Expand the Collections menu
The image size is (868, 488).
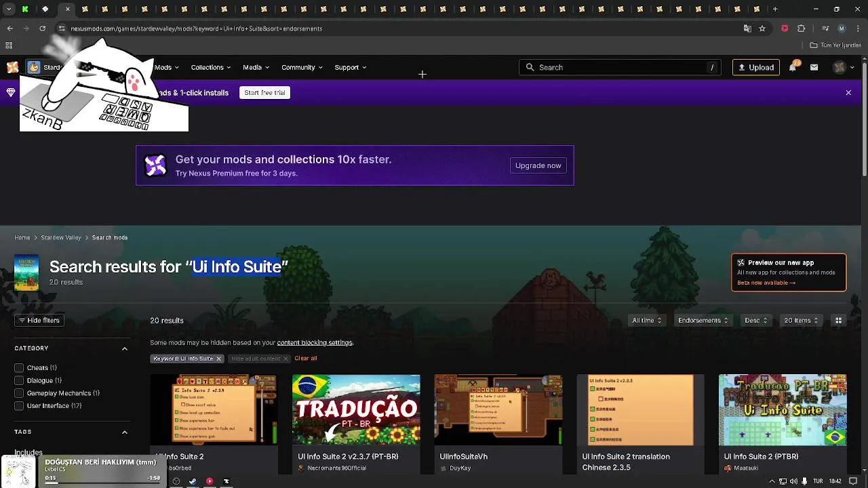click(211, 67)
